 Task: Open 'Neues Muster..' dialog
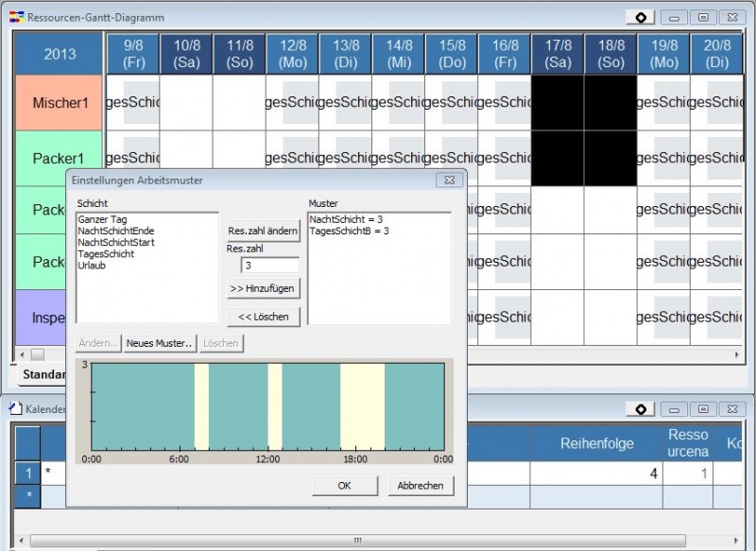tap(160, 343)
